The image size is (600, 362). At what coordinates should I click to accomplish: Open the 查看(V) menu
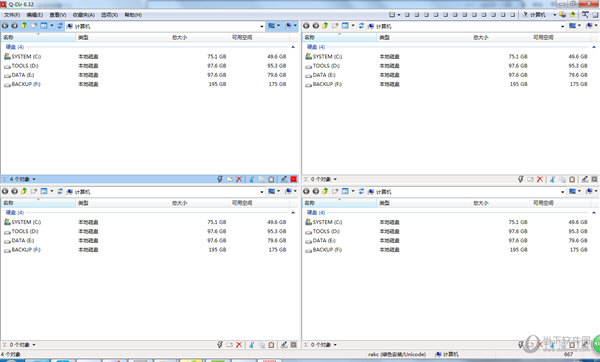[58, 15]
